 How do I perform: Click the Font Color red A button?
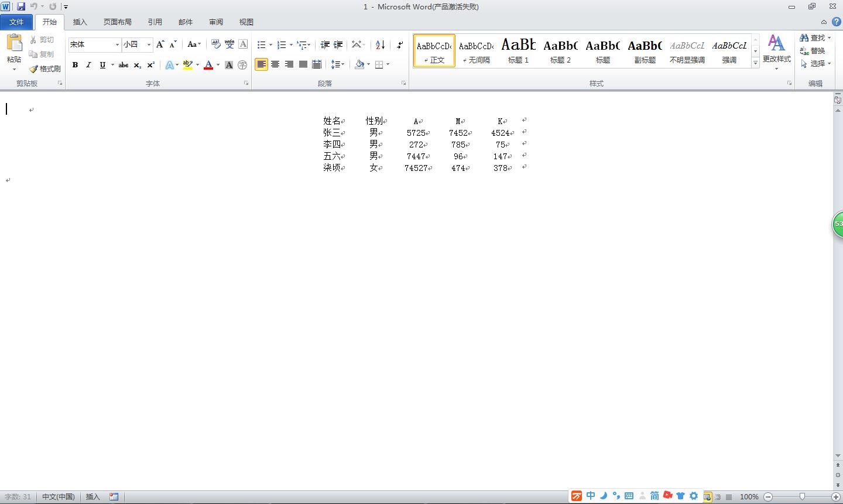click(x=208, y=65)
